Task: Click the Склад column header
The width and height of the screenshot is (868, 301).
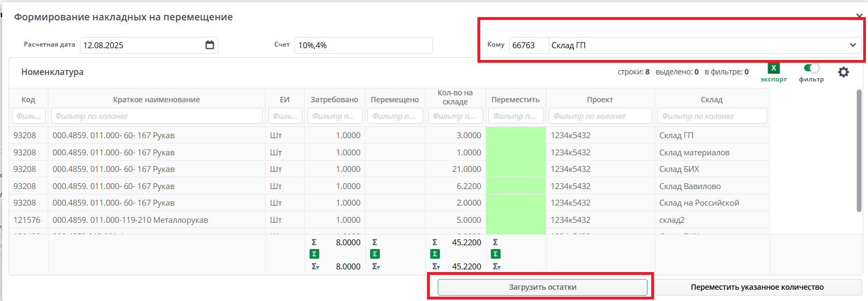Action: pos(711,100)
